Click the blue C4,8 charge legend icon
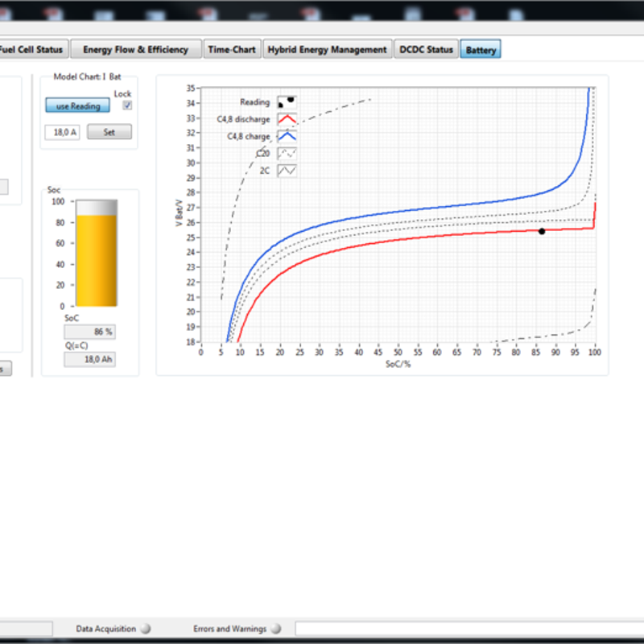This screenshot has width=644, height=644. coord(287,136)
